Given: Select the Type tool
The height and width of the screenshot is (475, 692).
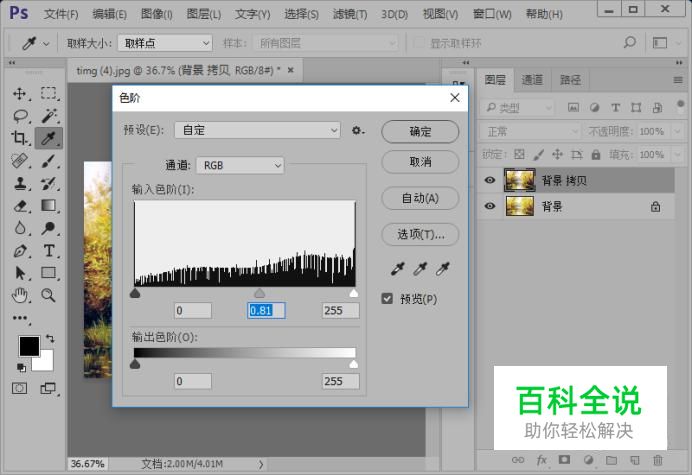Looking at the screenshot, I should [49, 251].
